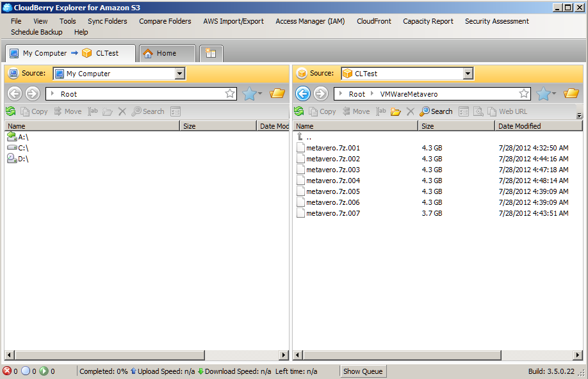Go up via the '..' parent folder entry
The width and height of the screenshot is (588, 379).
pos(304,137)
